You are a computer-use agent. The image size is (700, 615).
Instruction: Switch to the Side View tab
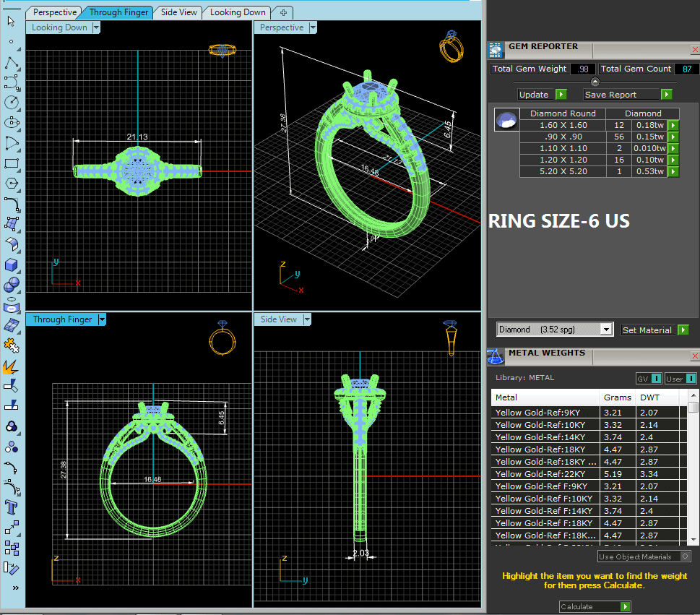[178, 12]
